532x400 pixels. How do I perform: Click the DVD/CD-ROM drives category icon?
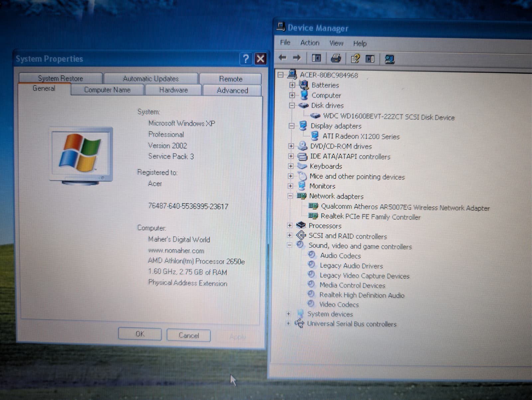303,146
